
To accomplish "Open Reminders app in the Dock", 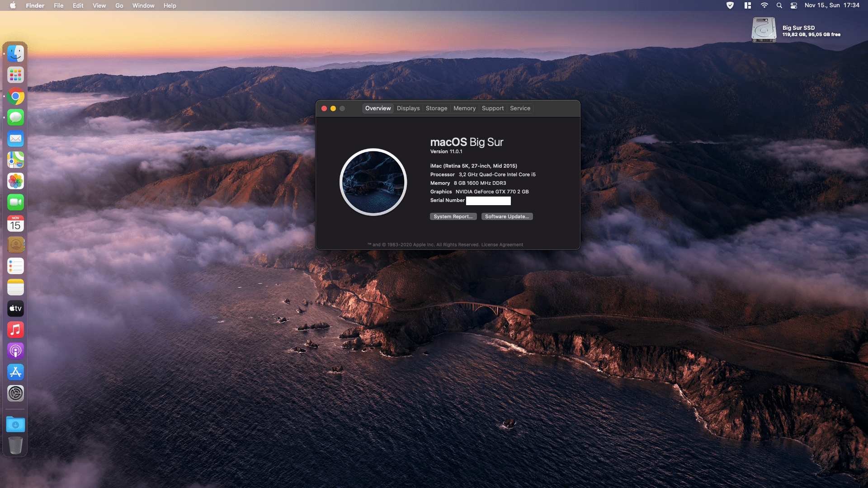I will pyautogui.click(x=15, y=266).
